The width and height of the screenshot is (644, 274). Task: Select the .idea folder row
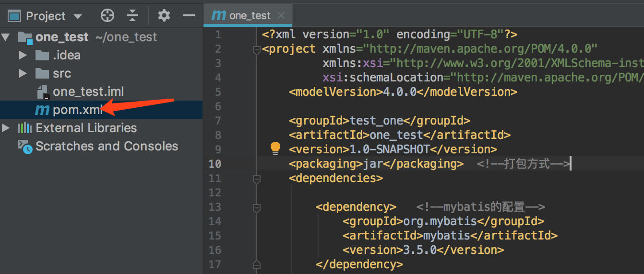[101, 55]
